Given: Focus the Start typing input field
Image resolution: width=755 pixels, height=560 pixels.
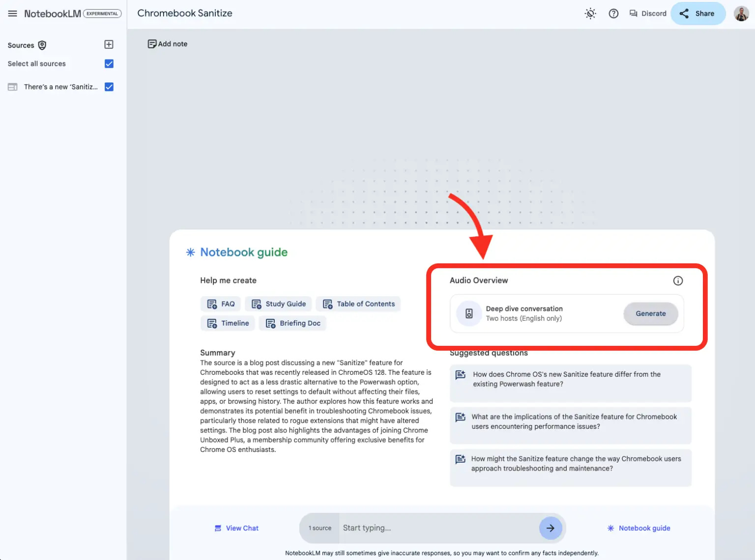Looking at the screenshot, I should pyautogui.click(x=437, y=529).
